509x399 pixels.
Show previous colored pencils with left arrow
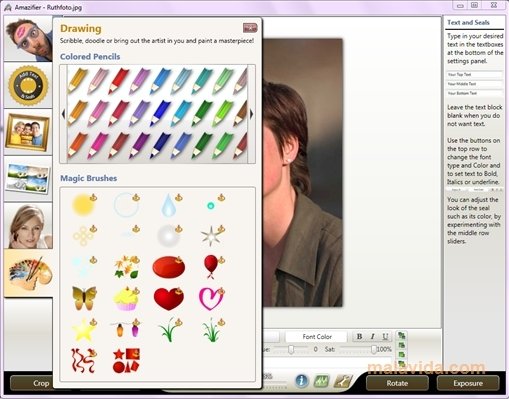pos(63,114)
